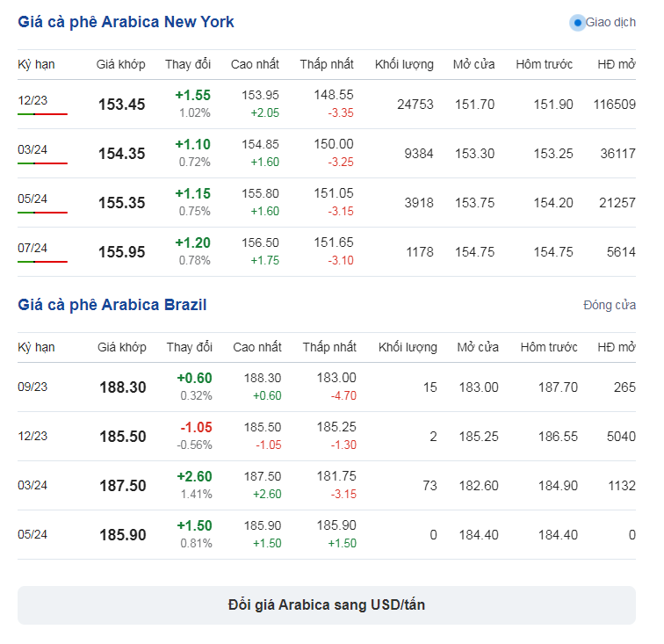Click the opening price 151.70
The height and width of the screenshot is (644, 664).
474,105
